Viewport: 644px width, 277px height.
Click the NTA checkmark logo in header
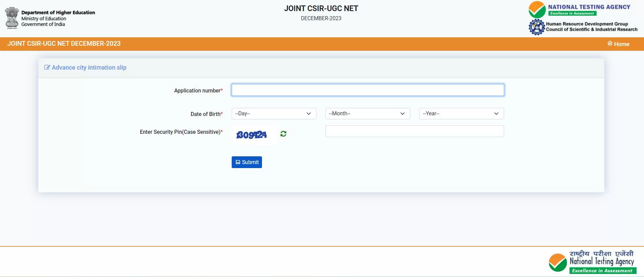point(537,9)
